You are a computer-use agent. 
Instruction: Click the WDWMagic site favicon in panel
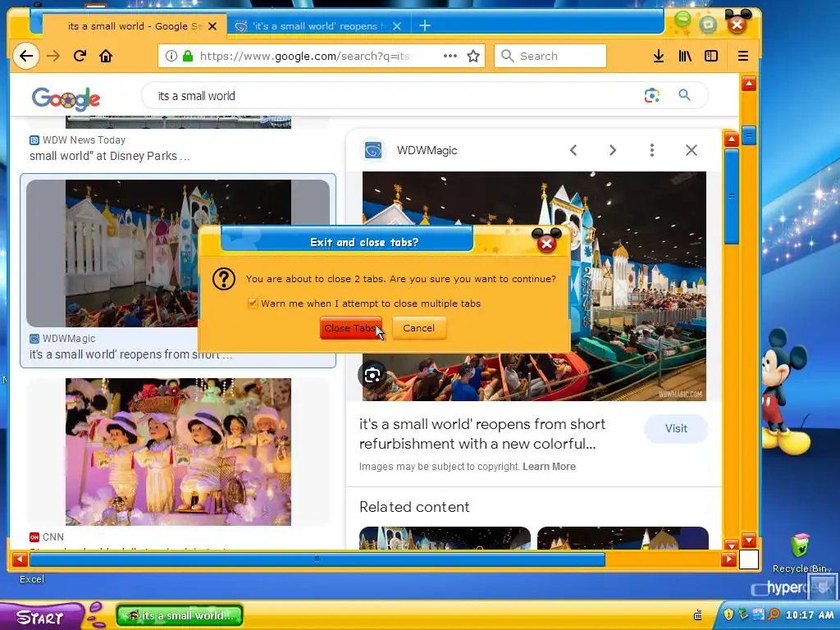[373, 150]
